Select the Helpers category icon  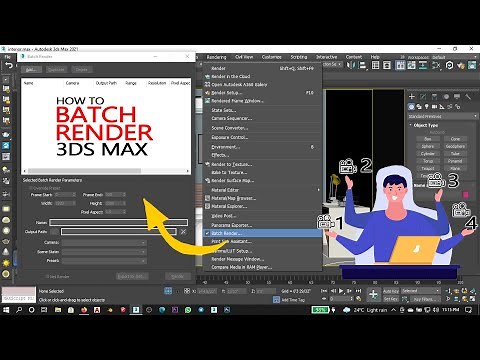(x=442, y=107)
